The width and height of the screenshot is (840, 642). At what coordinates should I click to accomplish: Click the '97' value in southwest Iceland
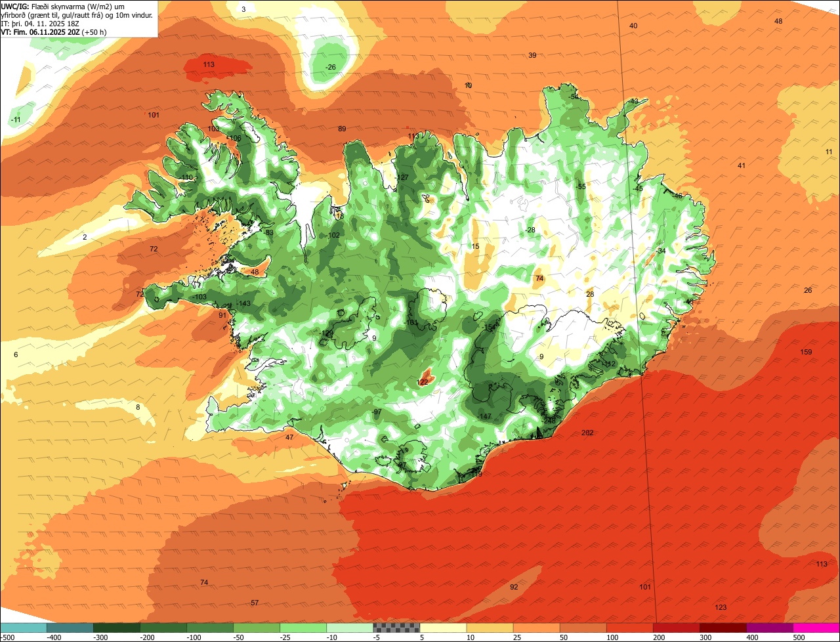coord(377,412)
